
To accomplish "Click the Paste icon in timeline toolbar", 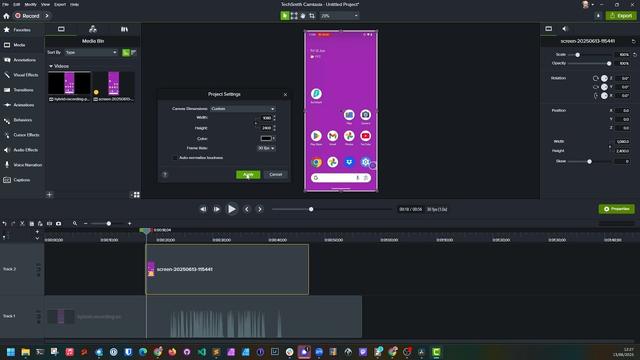I will tap(40, 224).
